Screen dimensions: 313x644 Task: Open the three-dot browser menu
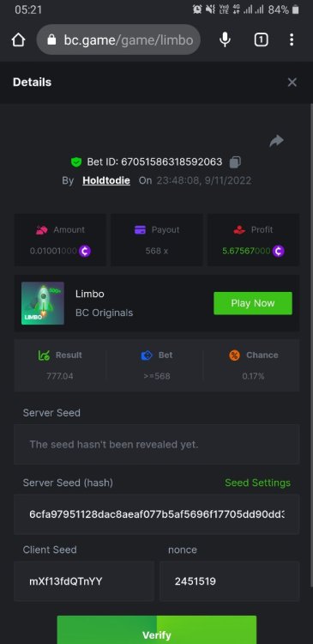(292, 39)
